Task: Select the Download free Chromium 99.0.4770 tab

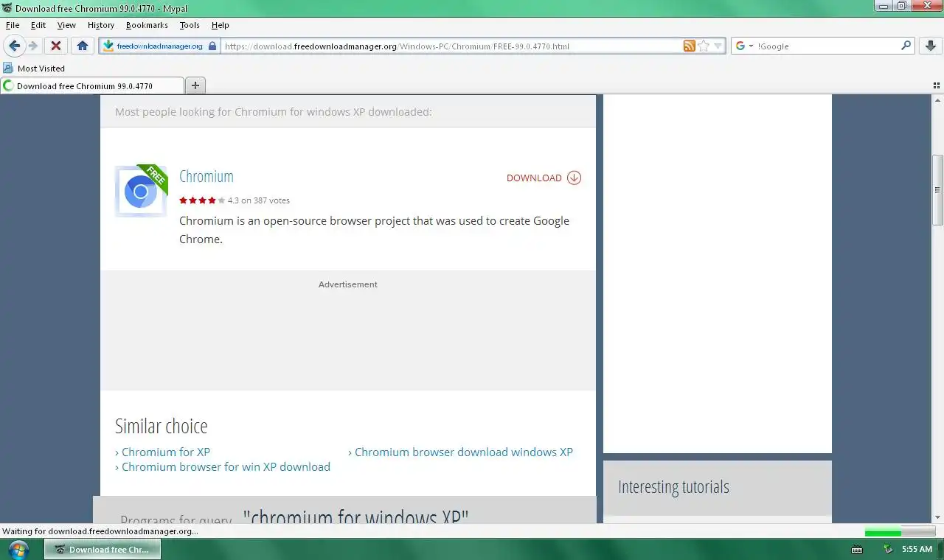Action: click(92, 85)
